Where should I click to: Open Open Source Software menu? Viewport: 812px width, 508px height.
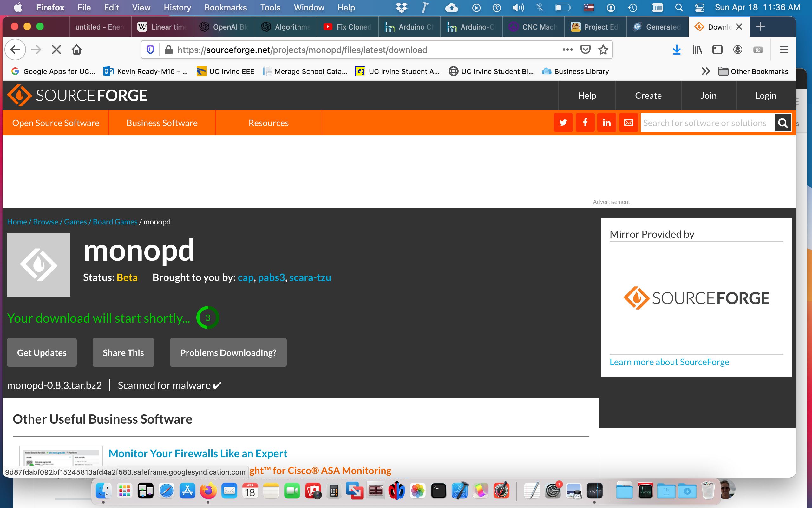[56, 123]
